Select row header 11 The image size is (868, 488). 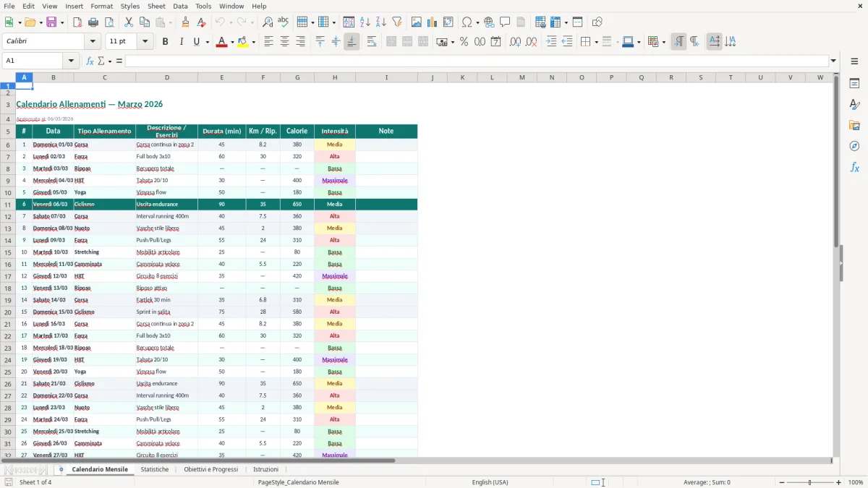click(x=8, y=205)
